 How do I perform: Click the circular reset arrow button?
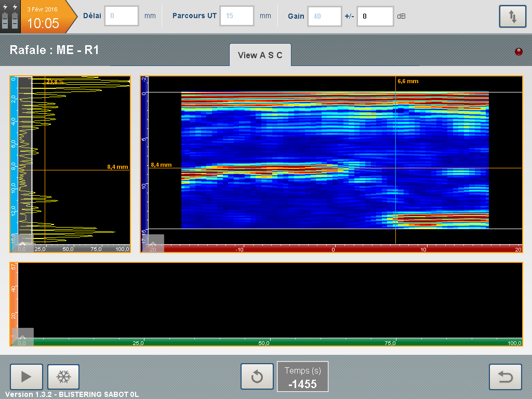[257, 377]
